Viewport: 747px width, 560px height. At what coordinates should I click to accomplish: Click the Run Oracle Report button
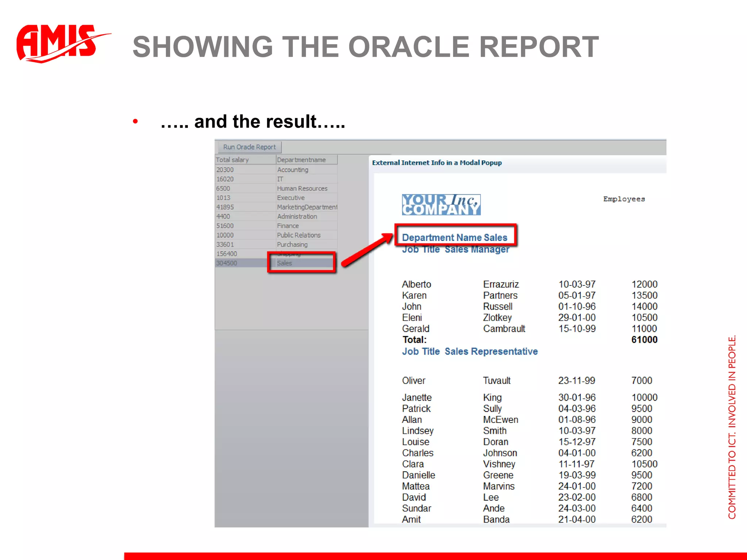click(x=249, y=147)
